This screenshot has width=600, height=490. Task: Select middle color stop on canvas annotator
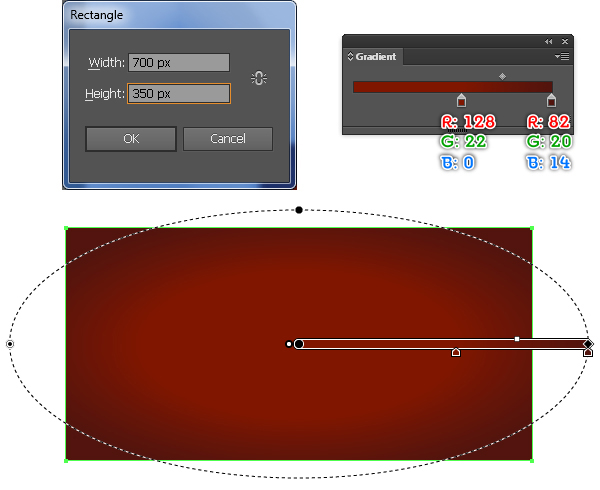pyautogui.click(x=456, y=352)
